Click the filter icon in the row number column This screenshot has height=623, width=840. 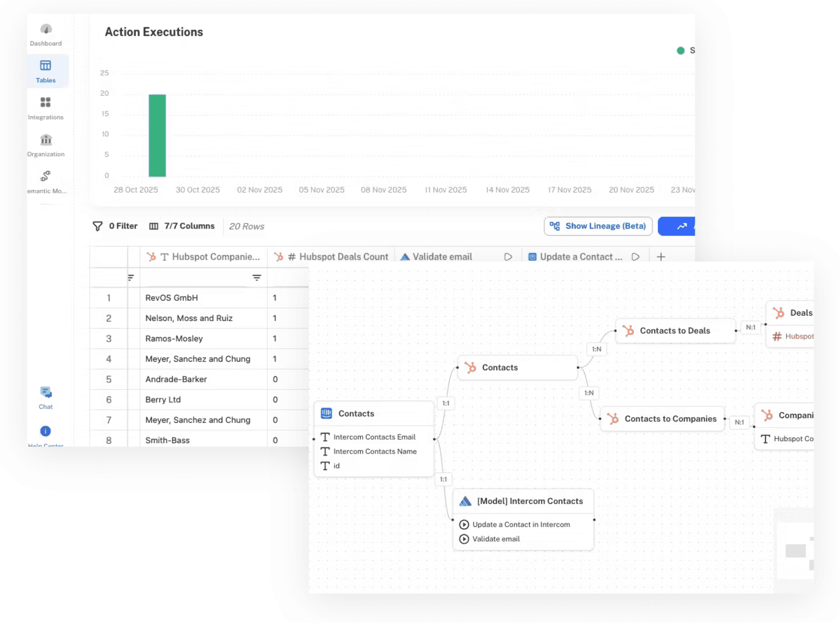click(x=130, y=277)
